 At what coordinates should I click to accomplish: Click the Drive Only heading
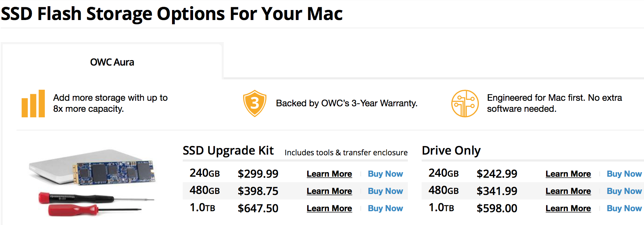(451, 151)
